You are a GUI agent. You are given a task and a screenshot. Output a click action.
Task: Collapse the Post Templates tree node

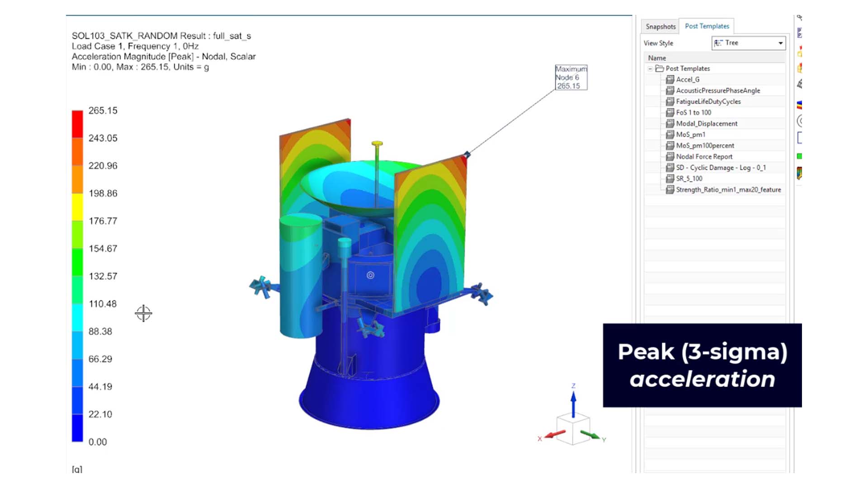point(650,68)
